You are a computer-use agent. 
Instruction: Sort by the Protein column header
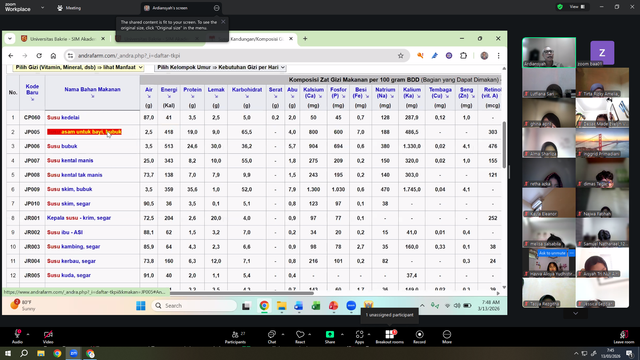coord(192,89)
